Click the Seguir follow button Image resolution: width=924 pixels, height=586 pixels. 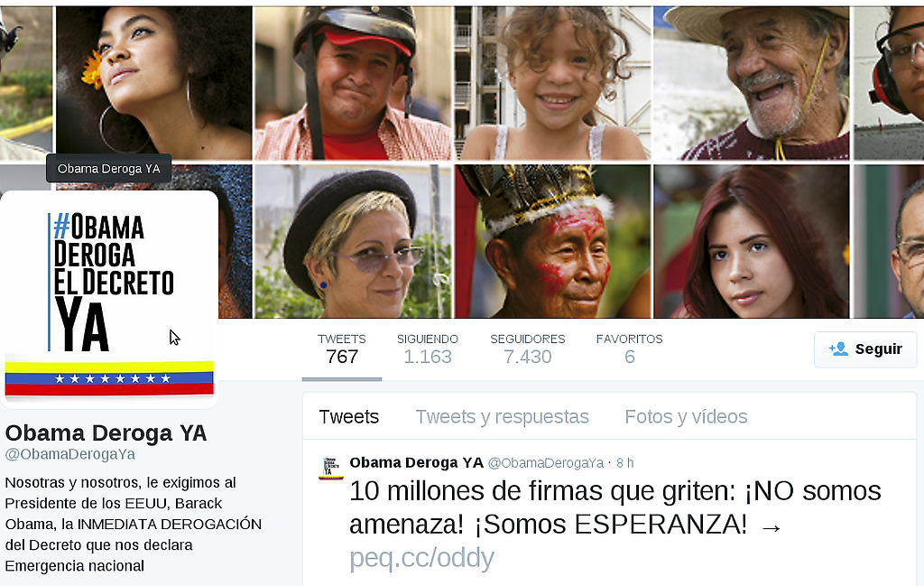coord(865,349)
